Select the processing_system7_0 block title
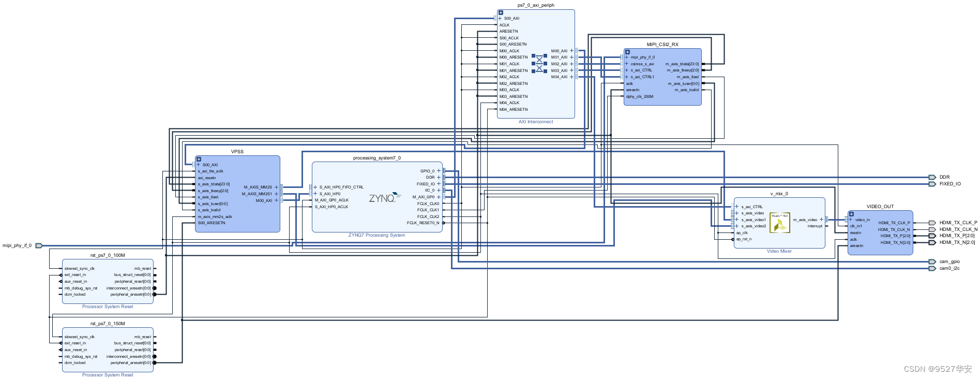Screen dimensions: 980x378 377,158
